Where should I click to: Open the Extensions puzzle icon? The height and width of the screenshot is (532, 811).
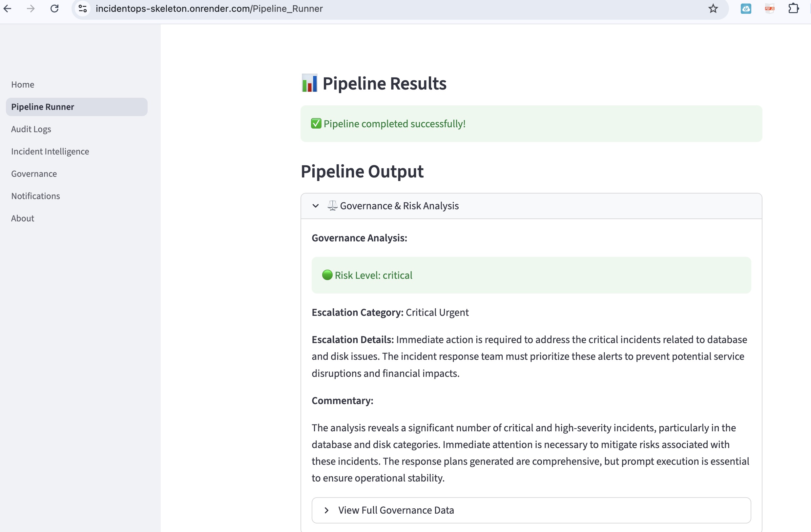point(793,9)
